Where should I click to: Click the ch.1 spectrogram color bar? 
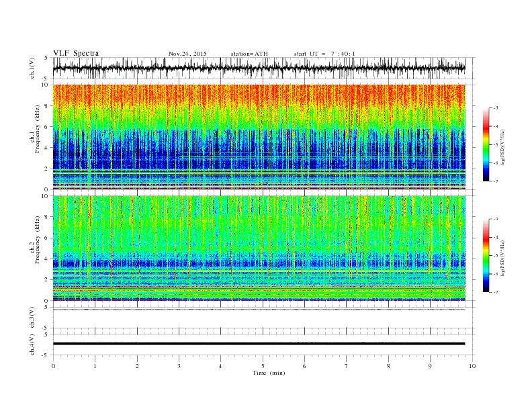(486, 144)
